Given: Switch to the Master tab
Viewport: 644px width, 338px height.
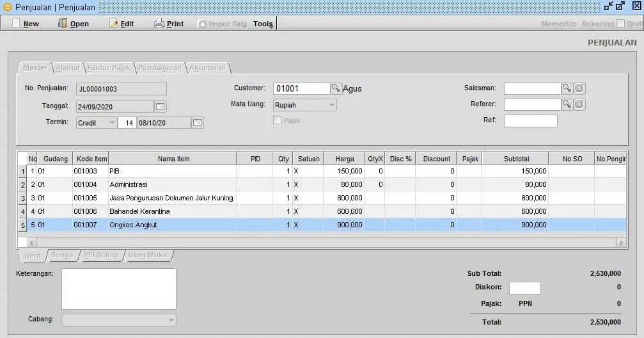Looking at the screenshot, I should [x=35, y=67].
